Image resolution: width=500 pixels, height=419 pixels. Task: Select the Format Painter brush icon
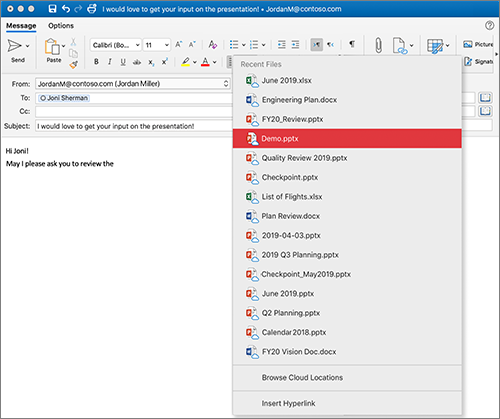click(74, 64)
